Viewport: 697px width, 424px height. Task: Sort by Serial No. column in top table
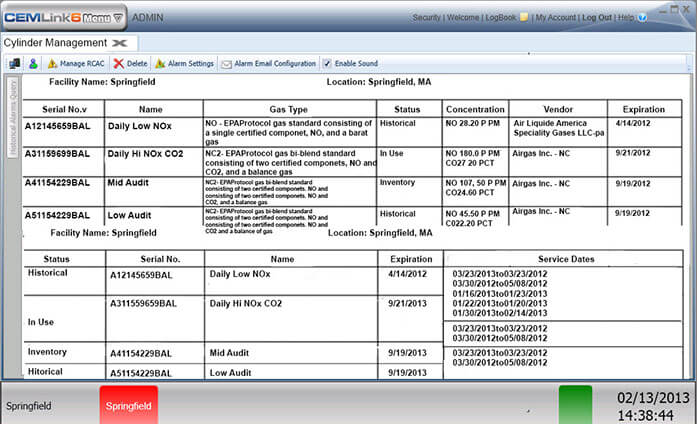pos(64,109)
